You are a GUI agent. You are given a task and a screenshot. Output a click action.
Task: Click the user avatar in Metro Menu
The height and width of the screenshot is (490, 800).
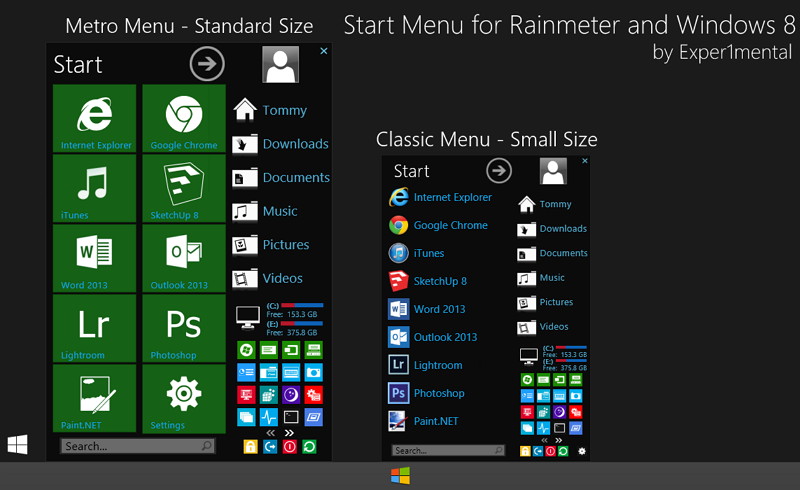[281, 64]
